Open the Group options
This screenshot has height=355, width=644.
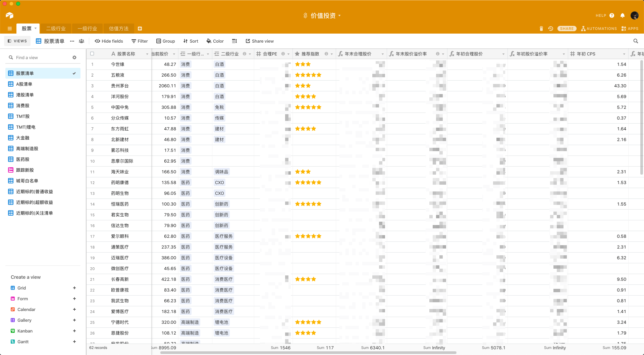(x=166, y=41)
